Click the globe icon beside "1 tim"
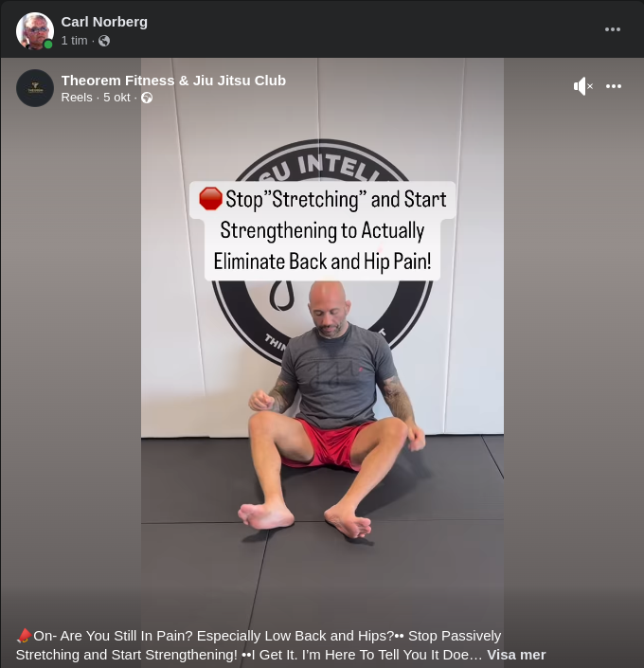Image resolution: width=644 pixels, height=668 pixels. (x=104, y=41)
